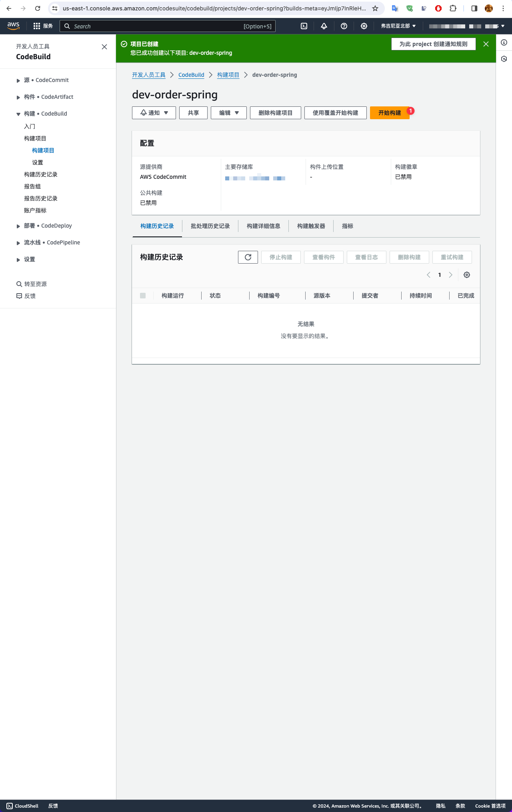Viewport: 512px width, 812px height.
Task: Click the orange 开始构建 button
Action: (x=390, y=113)
